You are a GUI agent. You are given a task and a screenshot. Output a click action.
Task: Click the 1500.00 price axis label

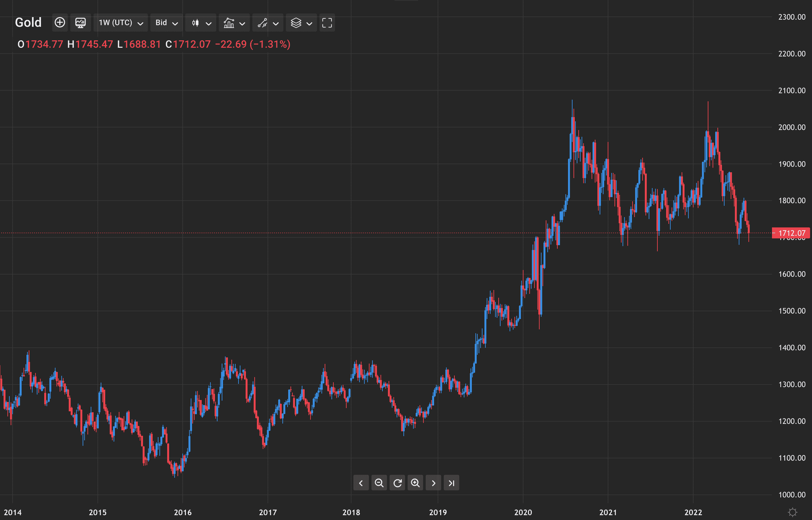(792, 311)
